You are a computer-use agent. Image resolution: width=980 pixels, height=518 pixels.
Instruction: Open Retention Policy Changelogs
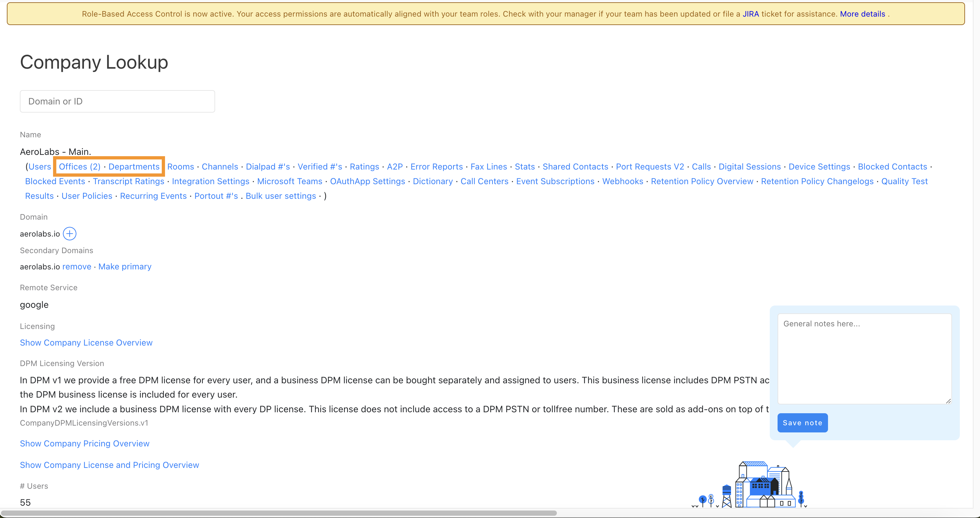pyautogui.click(x=818, y=182)
